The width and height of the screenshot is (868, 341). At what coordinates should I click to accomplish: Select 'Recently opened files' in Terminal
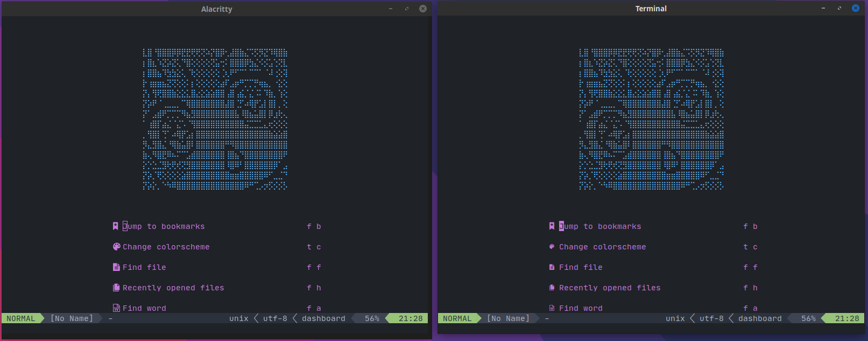610,288
